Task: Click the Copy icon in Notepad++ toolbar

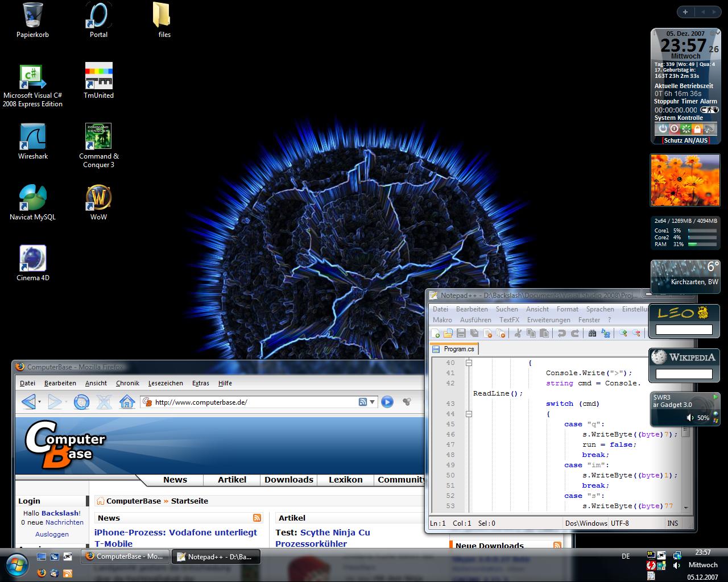Action: pyautogui.click(x=531, y=333)
